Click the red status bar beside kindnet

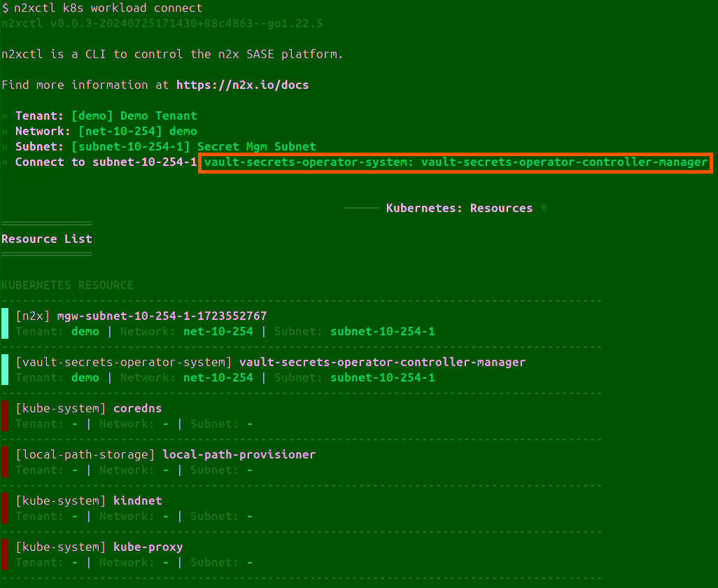[4, 507]
